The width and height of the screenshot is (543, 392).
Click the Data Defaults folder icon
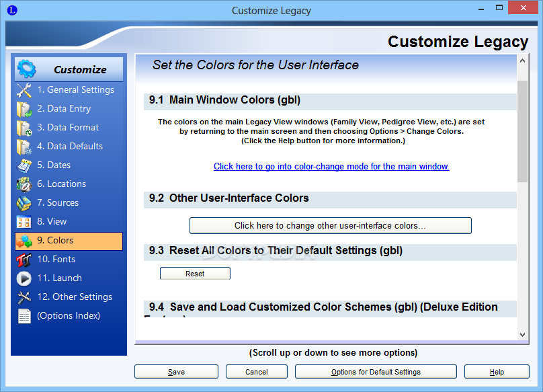coord(24,147)
